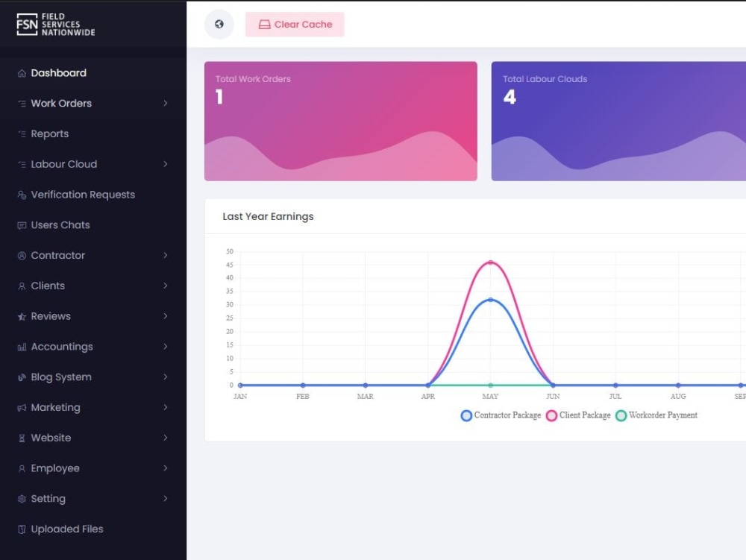
Task: Click the Clients person icon
Action: tap(22, 286)
